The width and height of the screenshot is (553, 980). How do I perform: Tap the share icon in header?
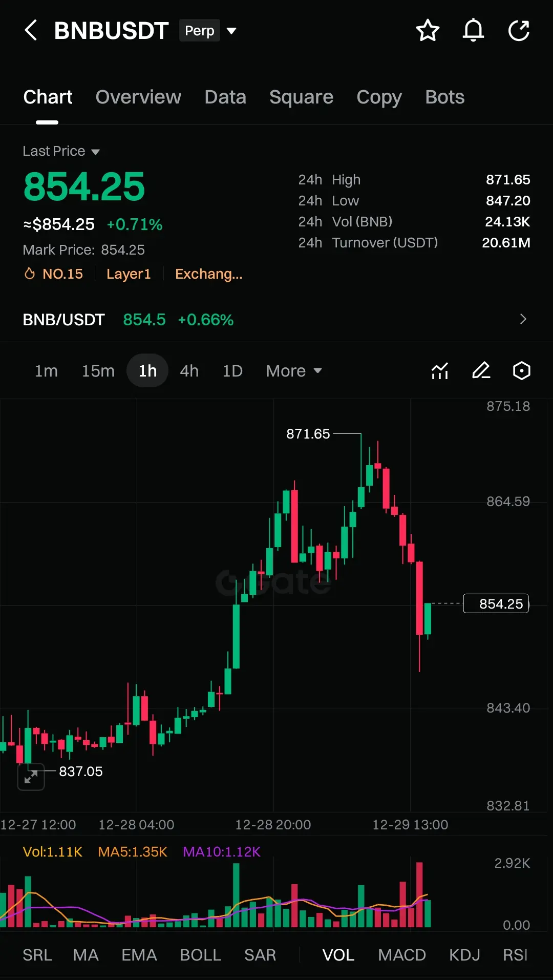(x=519, y=30)
